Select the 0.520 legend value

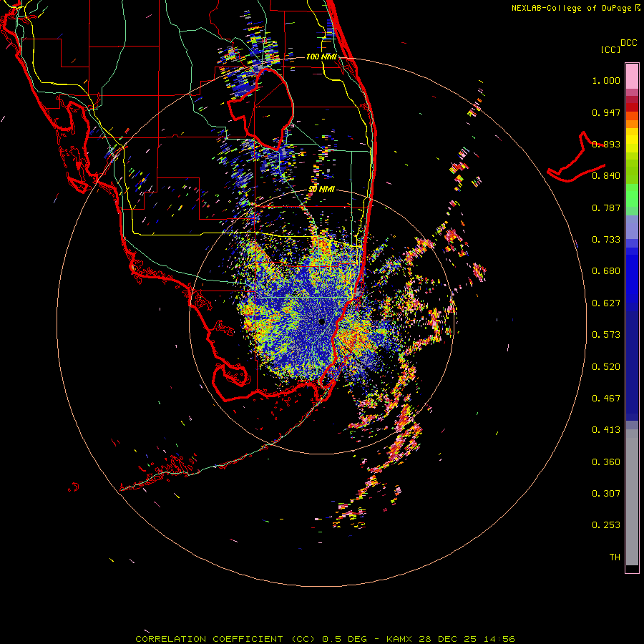coord(606,367)
